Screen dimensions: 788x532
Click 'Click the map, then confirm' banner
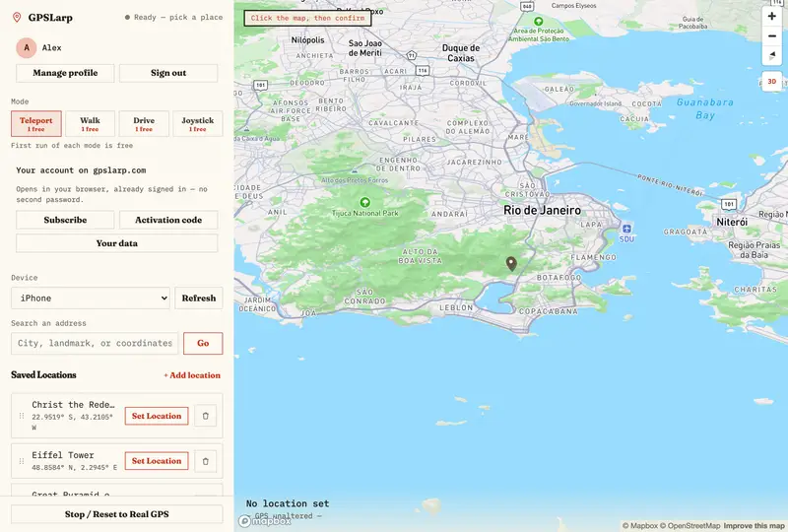[307, 18]
